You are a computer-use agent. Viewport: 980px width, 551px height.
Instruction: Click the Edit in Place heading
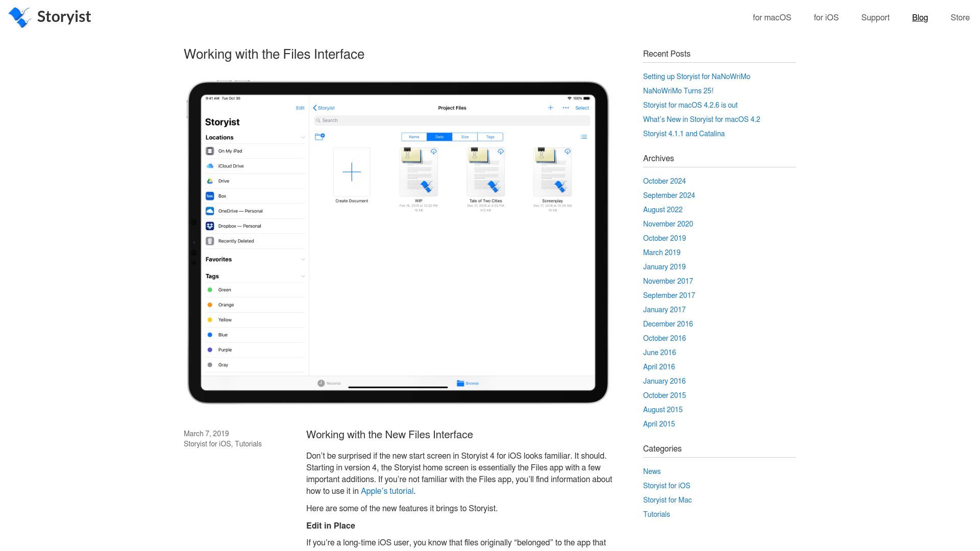(330, 525)
